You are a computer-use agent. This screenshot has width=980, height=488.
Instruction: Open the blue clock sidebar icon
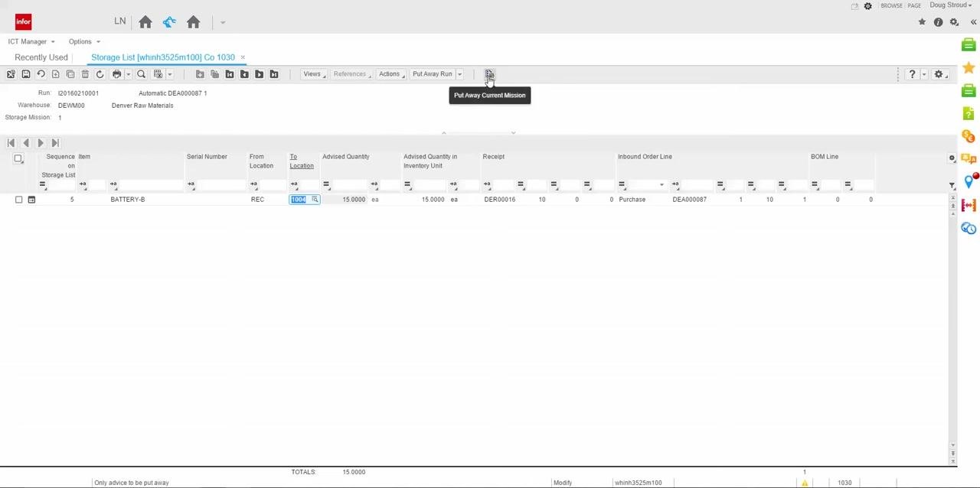pyautogui.click(x=969, y=228)
